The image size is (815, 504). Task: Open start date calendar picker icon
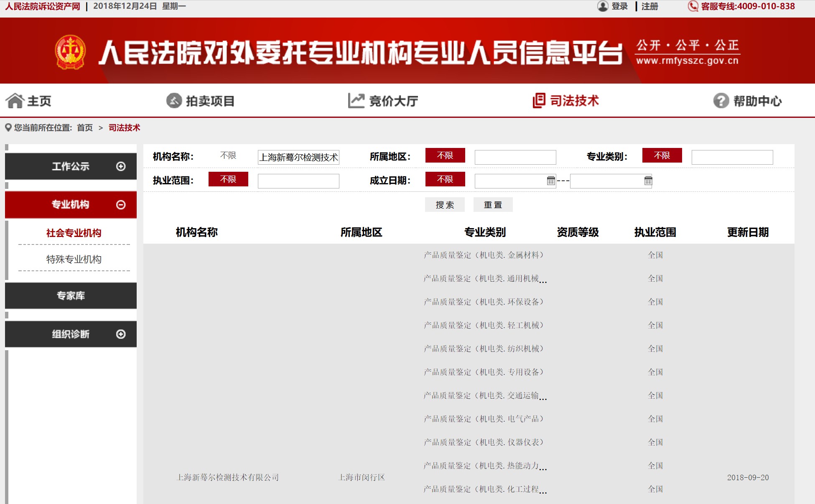[551, 181]
